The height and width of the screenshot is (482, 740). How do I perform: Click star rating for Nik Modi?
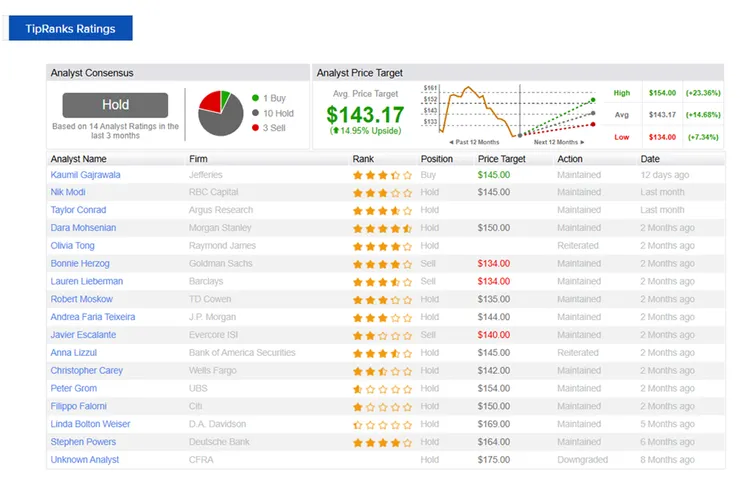(x=382, y=193)
